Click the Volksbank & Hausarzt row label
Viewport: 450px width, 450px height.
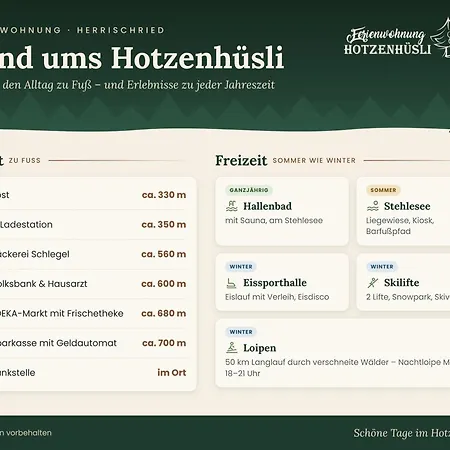point(43,284)
